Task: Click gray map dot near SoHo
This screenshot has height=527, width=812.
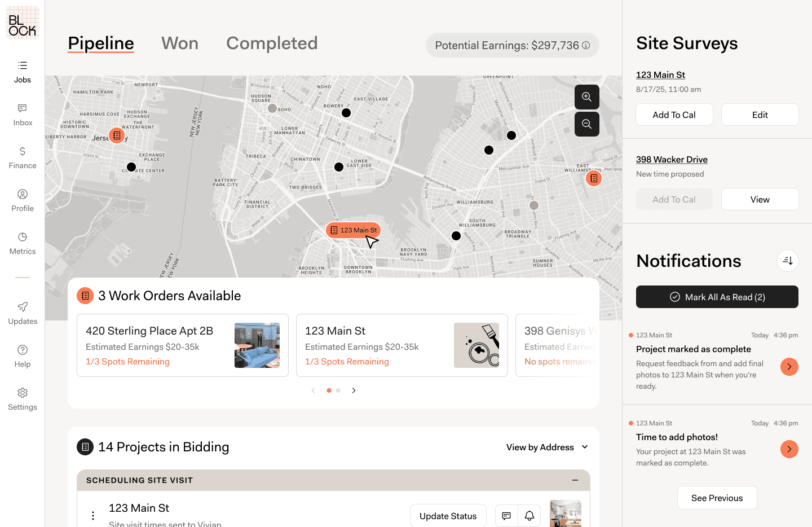Action: pyautogui.click(x=272, y=108)
